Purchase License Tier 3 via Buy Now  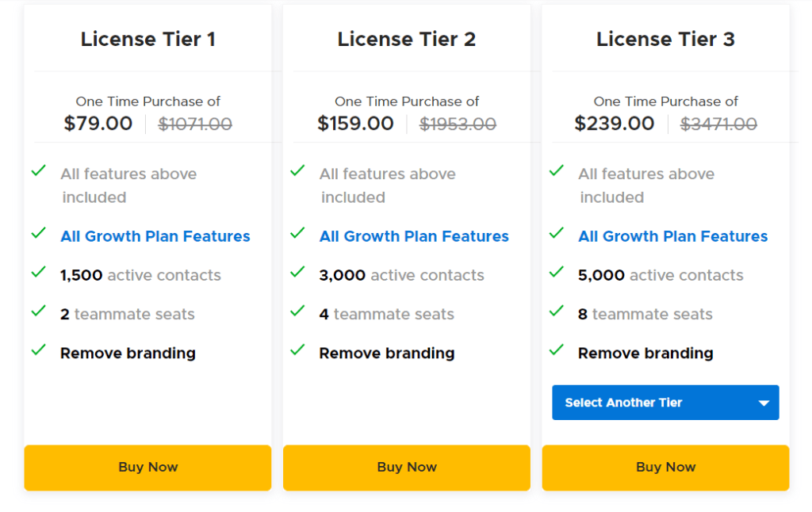(665, 468)
